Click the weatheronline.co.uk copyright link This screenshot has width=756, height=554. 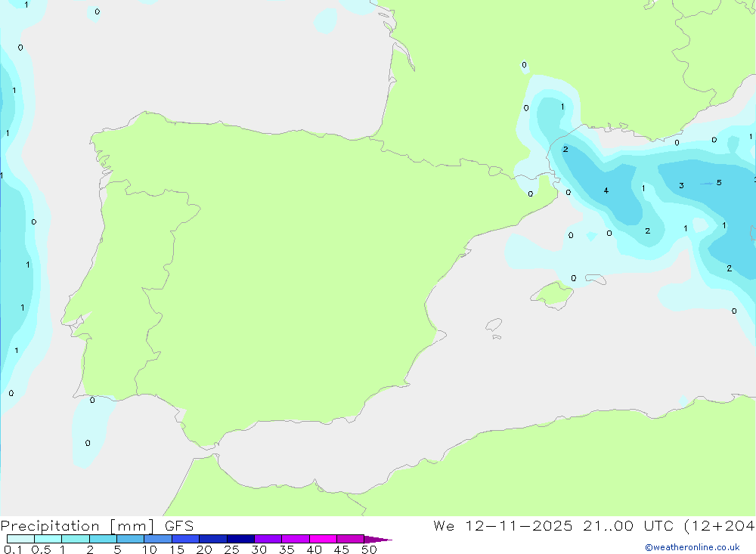click(x=692, y=546)
